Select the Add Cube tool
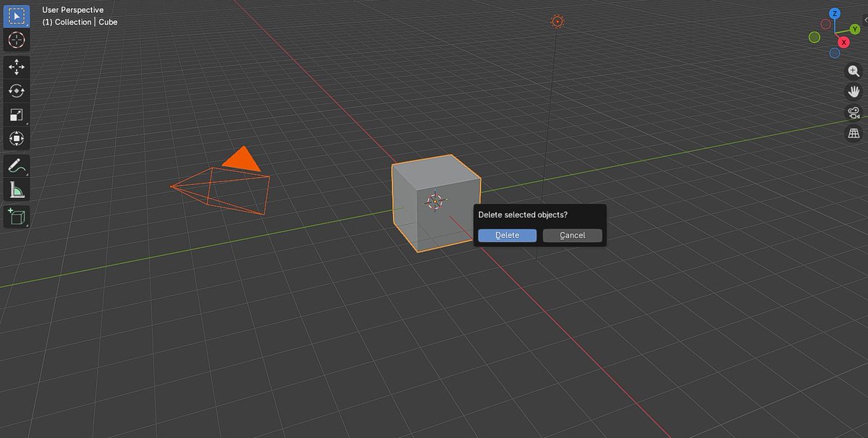This screenshot has height=438, width=868. [x=16, y=216]
